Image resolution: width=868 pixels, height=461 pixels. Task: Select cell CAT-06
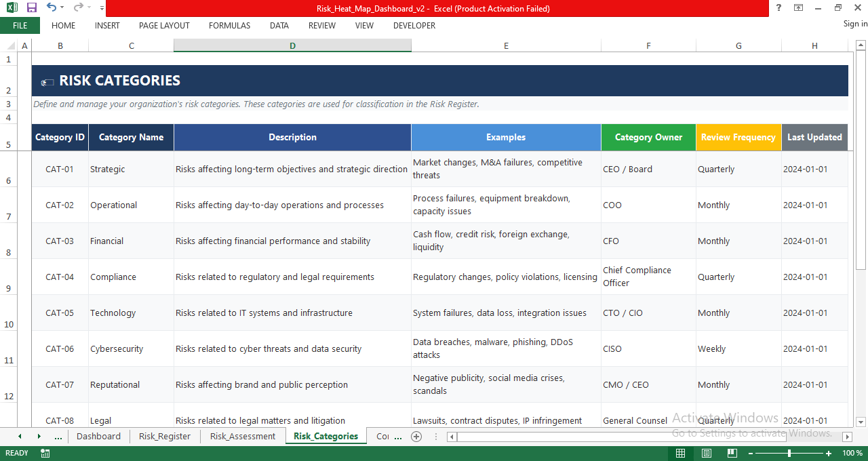coord(60,348)
